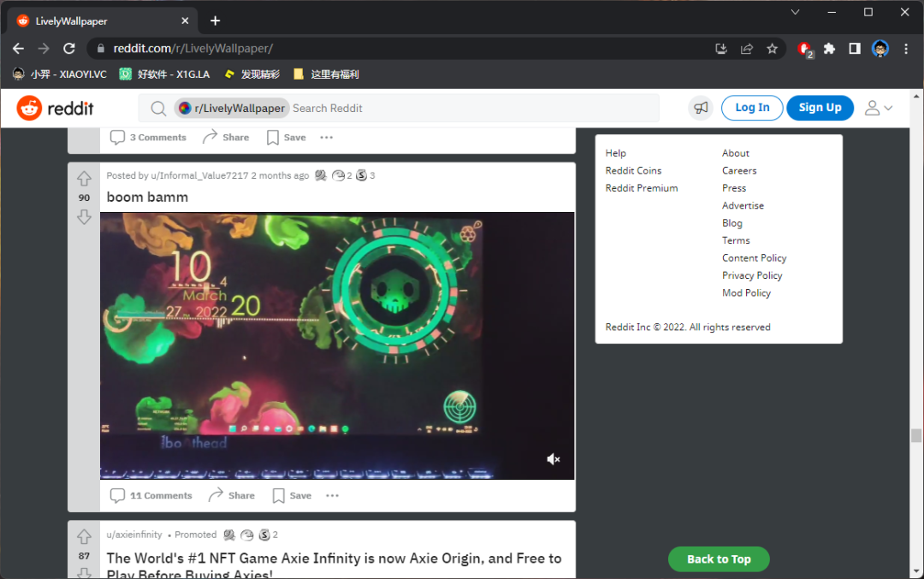
Task: Save the boom bamm post
Action: tap(292, 495)
